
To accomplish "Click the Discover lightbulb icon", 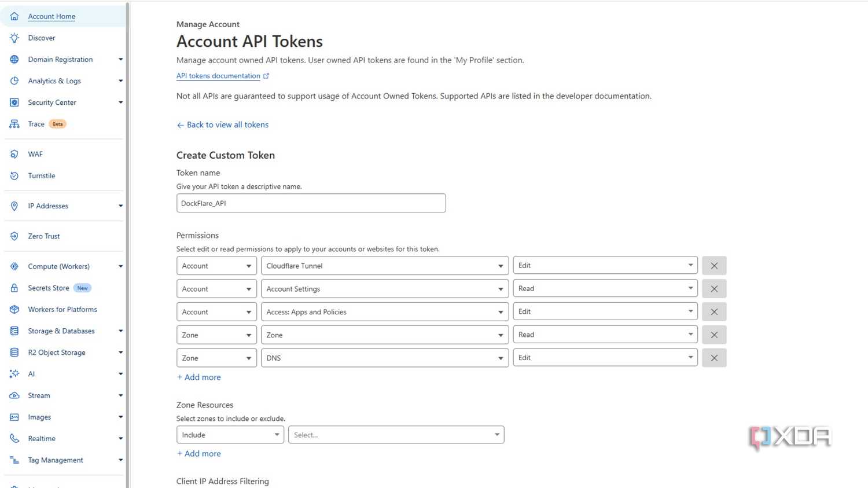I will [x=14, y=38].
